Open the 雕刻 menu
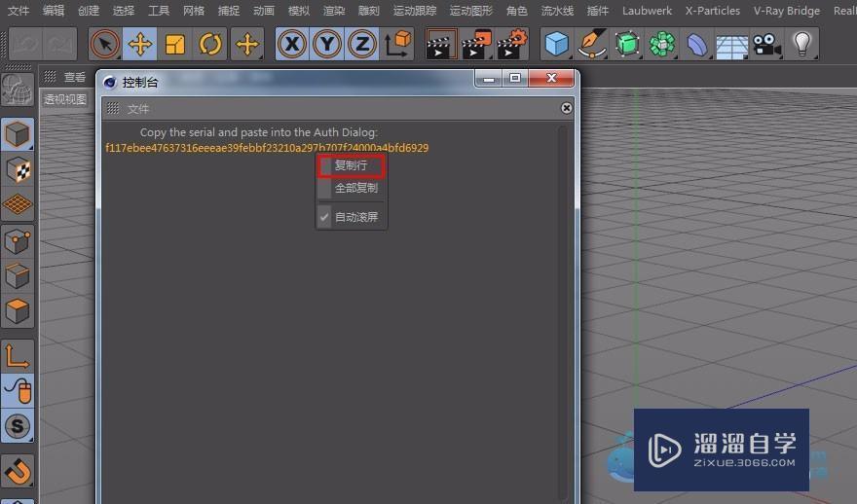 click(x=368, y=11)
